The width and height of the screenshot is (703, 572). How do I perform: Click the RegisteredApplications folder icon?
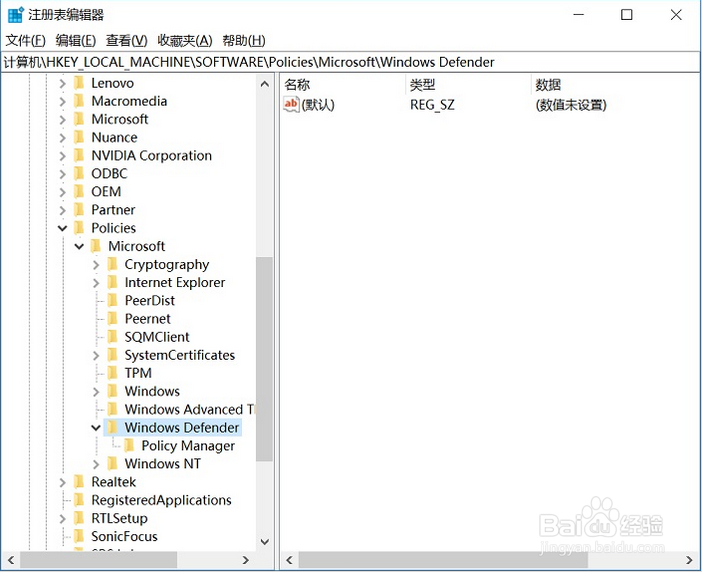coord(79,500)
